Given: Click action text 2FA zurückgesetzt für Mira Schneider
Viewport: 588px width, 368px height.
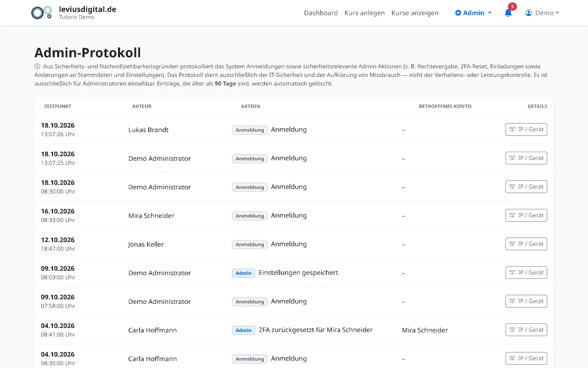Looking at the screenshot, I should [316, 330].
